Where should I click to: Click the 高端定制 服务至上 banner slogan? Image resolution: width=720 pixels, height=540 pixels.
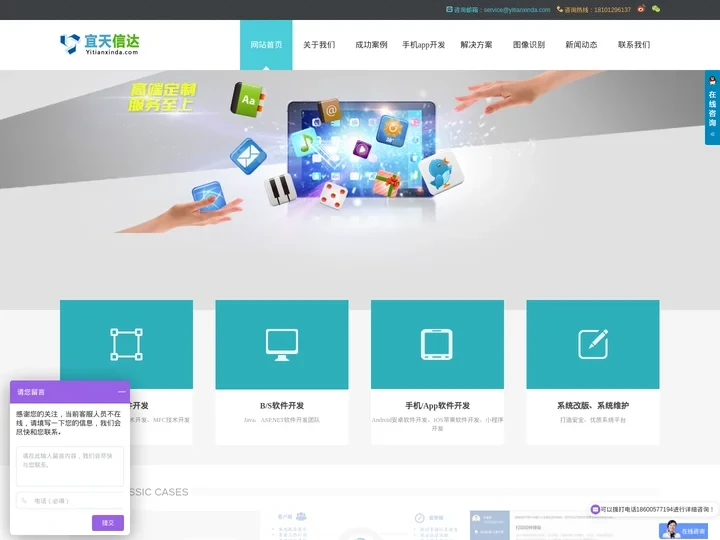tap(162, 97)
